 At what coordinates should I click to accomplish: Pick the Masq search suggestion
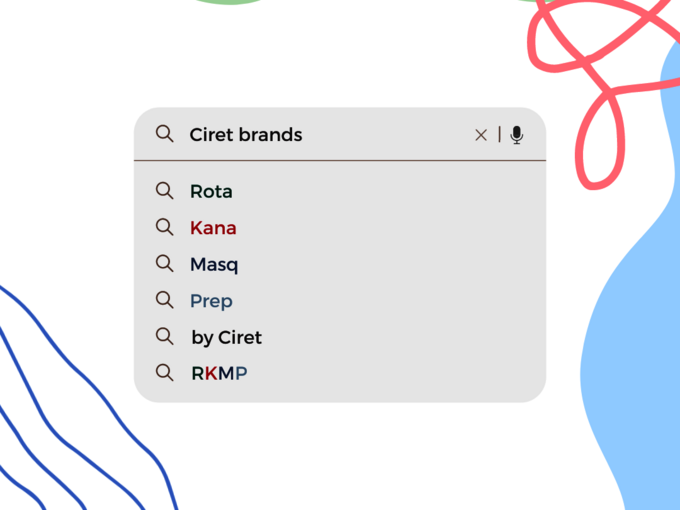[x=214, y=265]
